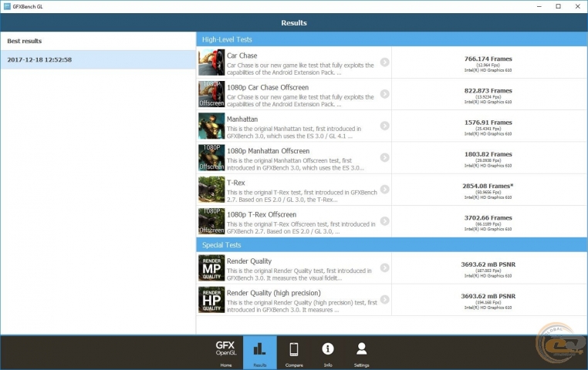Expand details arrow for Render Quality high precision
Image resolution: width=588 pixels, height=370 pixels.
[x=384, y=300]
